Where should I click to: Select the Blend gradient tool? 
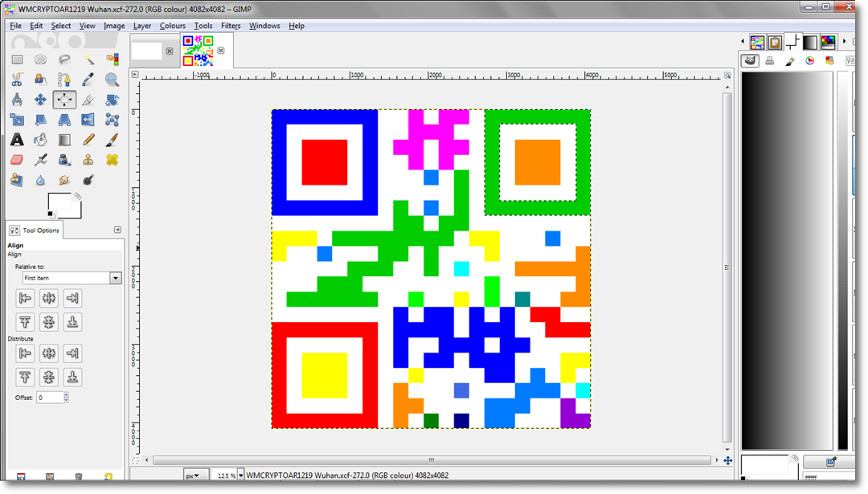pos(64,140)
